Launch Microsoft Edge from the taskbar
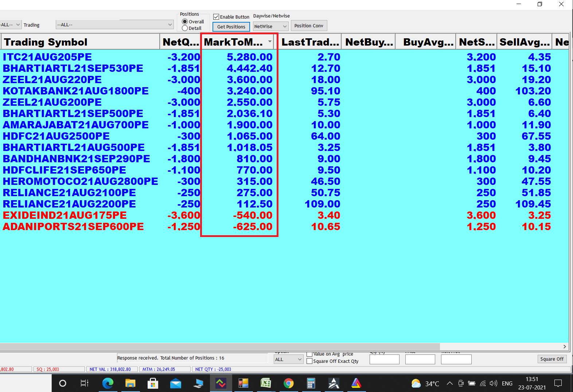Screen dimensions: 573x392 108,383
